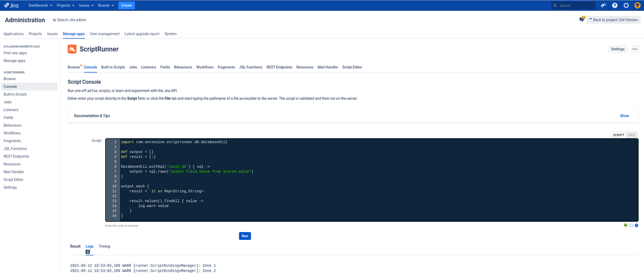The image size is (644, 276).
Task: Open the System admin tab
Action: click(x=170, y=34)
